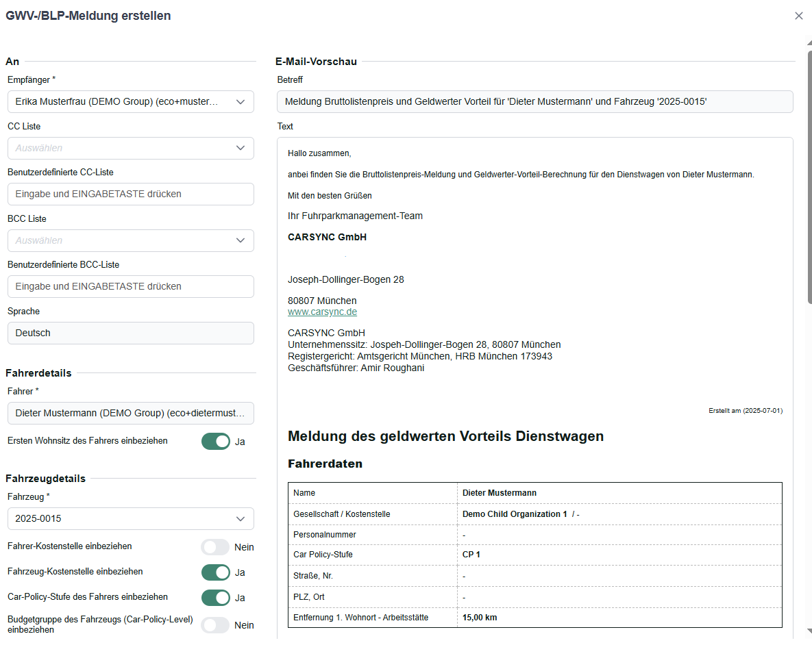Grab the vertical scrollbar thumb on the right
The image size is (812, 645).
(x=809, y=176)
